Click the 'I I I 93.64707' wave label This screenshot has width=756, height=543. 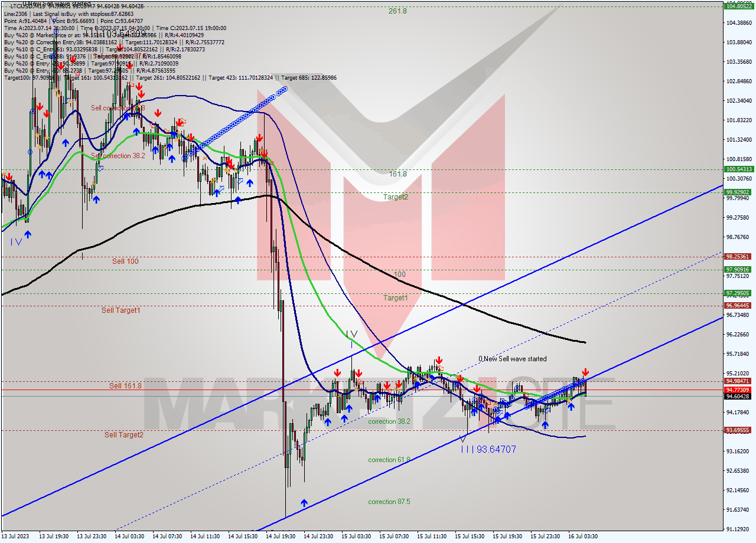pos(488,449)
